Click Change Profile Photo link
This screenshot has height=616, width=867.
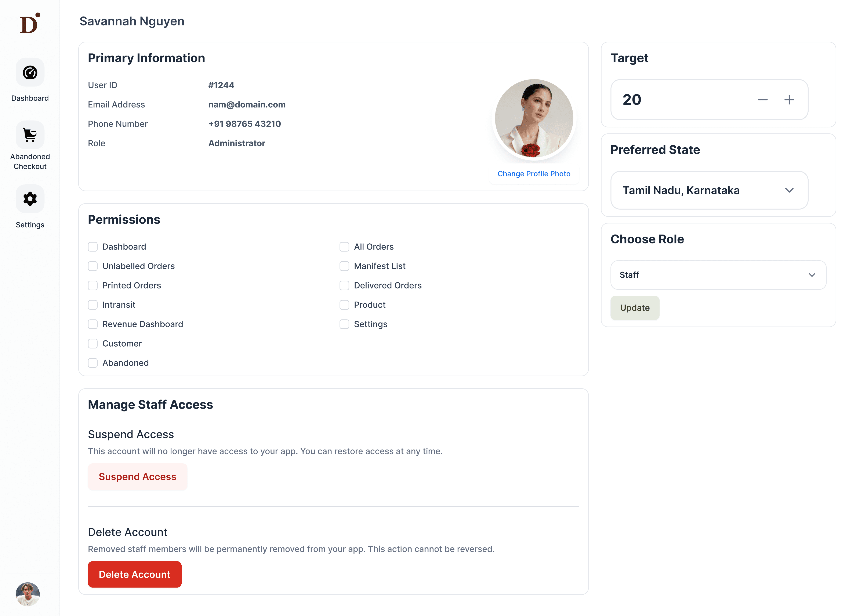[534, 174]
